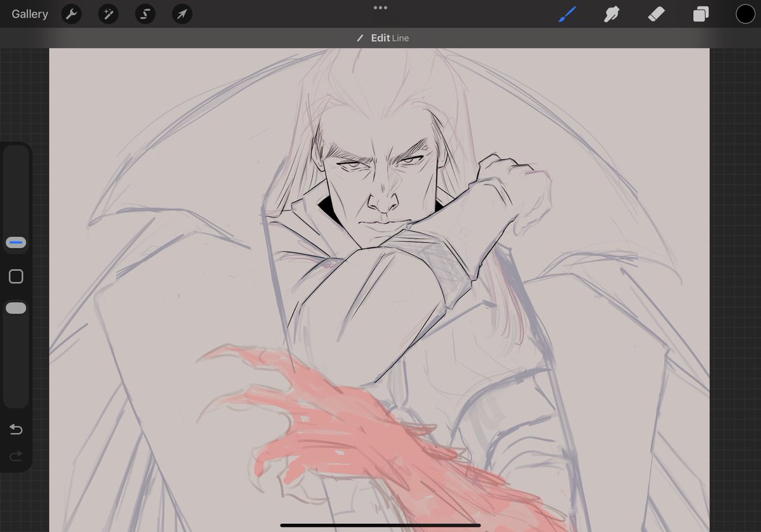Screen dimensions: 761x532
Task: Open the canvas options ellipsis menu
Action: point(380,7)
